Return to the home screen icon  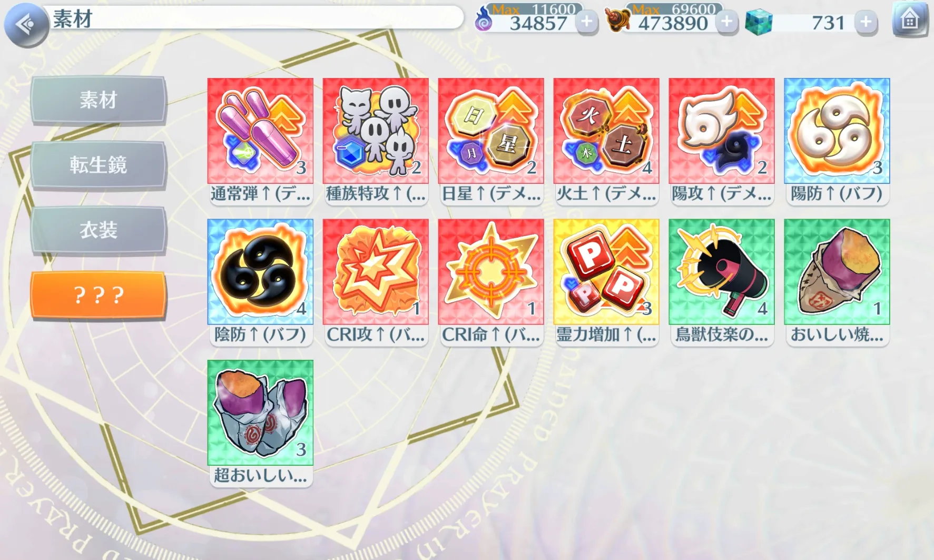910,19
